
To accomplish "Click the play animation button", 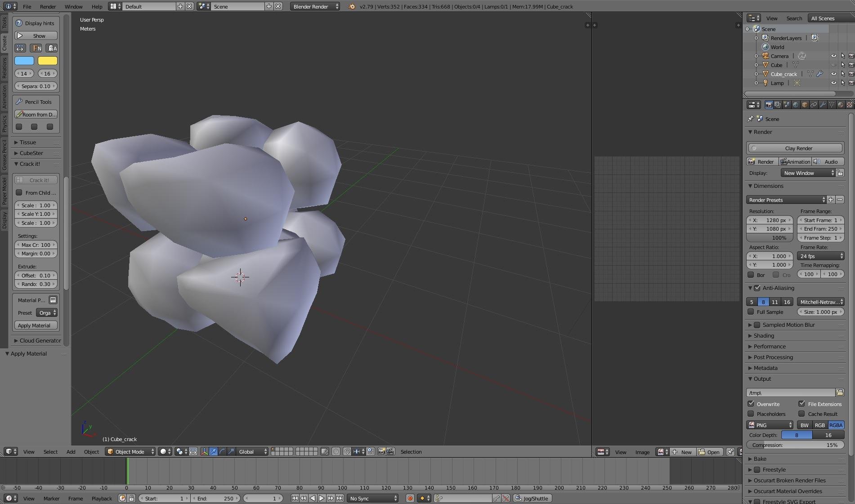I will 322,498.
